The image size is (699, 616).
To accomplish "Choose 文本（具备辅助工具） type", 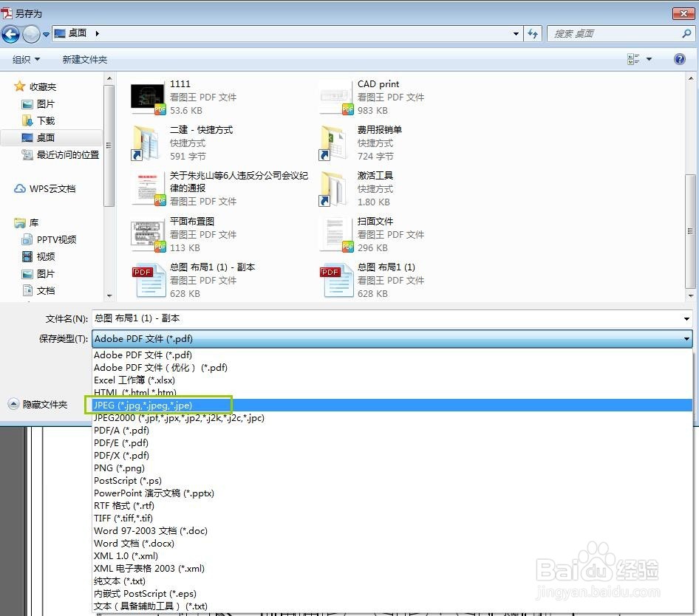I will (x=392, y=606).
